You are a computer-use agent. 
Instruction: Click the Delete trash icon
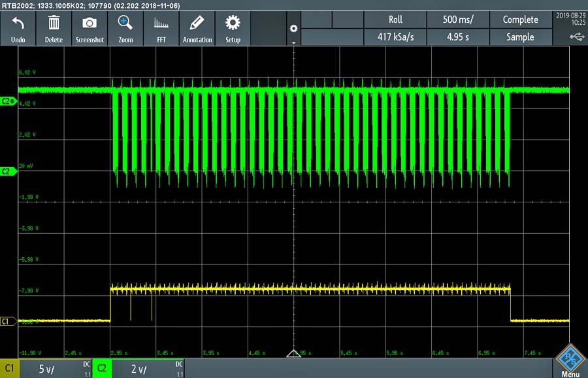tap(54, 23)
